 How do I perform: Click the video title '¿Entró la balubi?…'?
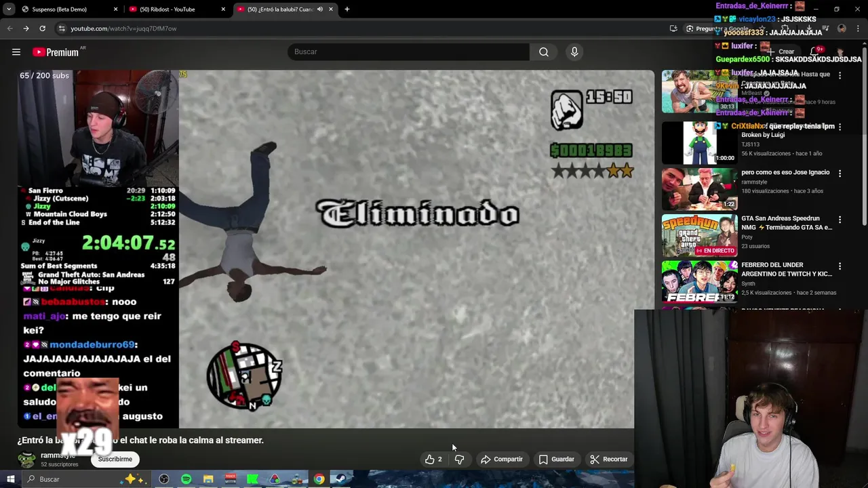[140, 440]
